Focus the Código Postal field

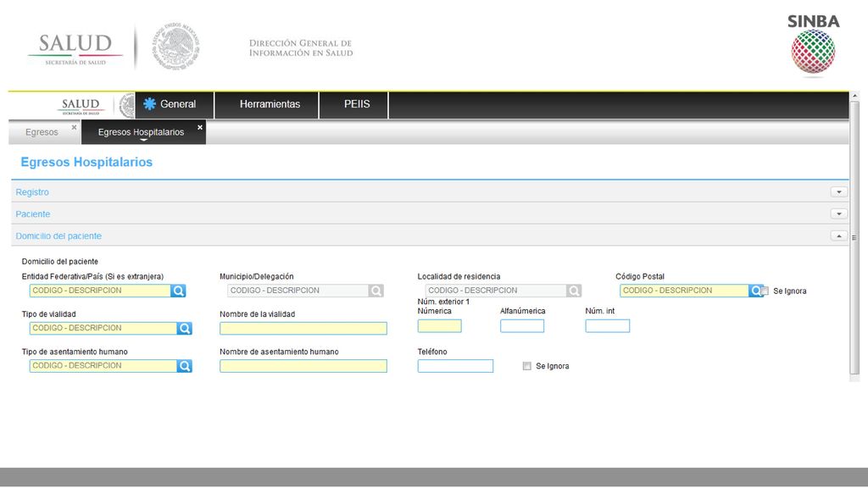click(684, 291)
